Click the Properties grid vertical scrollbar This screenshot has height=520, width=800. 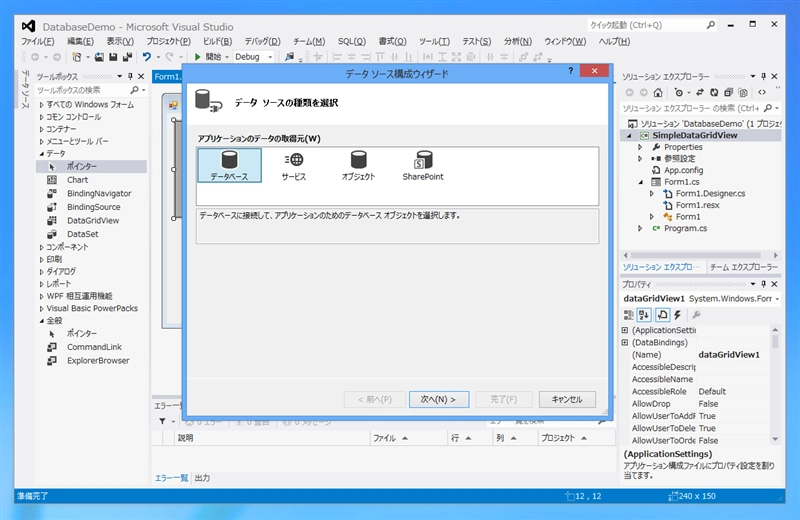[x=775, y=384]
